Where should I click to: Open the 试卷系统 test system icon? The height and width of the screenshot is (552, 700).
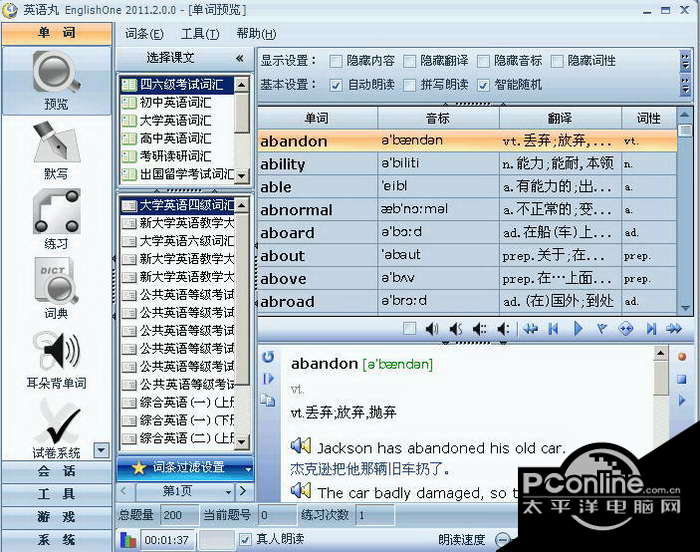(56, 429)
